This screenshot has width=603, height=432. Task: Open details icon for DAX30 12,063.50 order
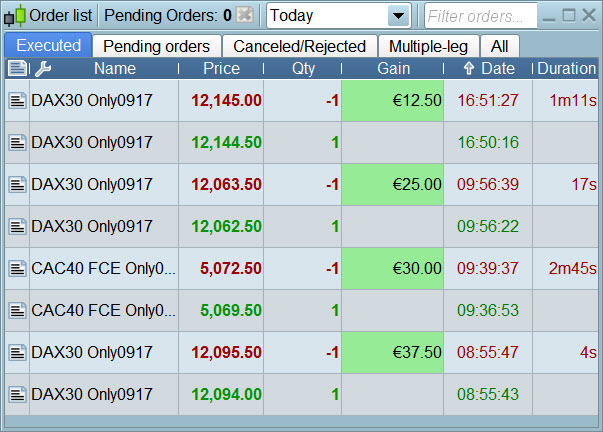pyautogui.click(x=17, y=185)
